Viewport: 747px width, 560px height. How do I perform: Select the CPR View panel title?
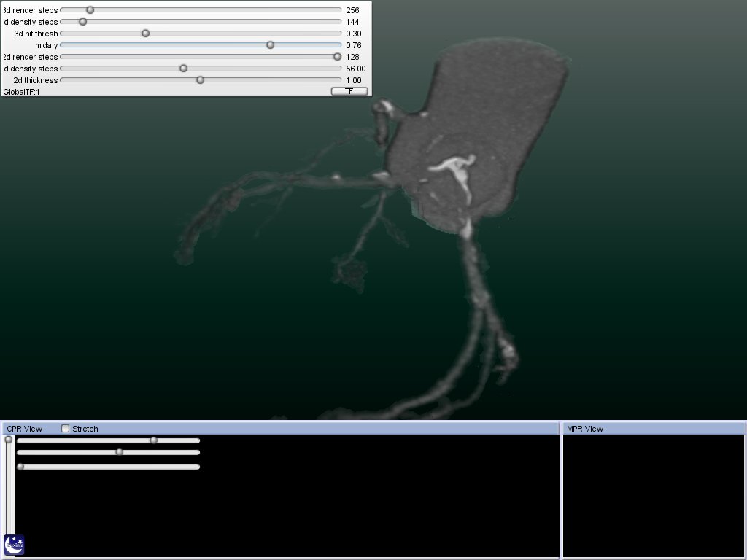coord(25,429)
